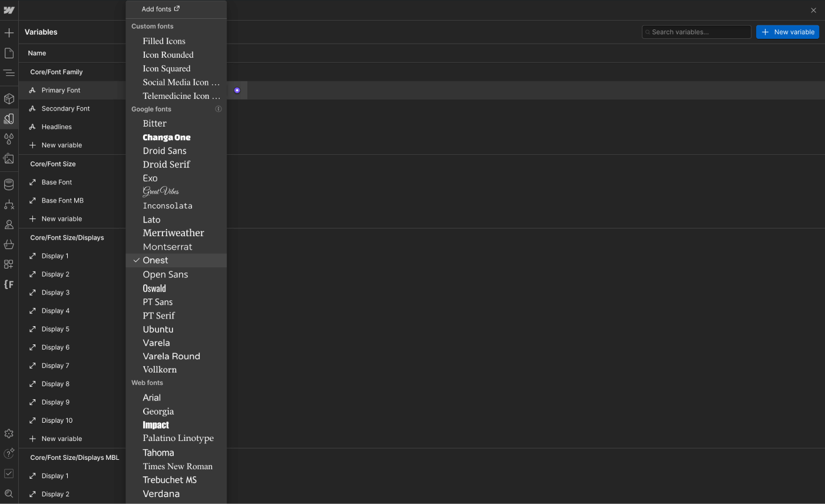Close the Variables panel with X

click(813, 10)
